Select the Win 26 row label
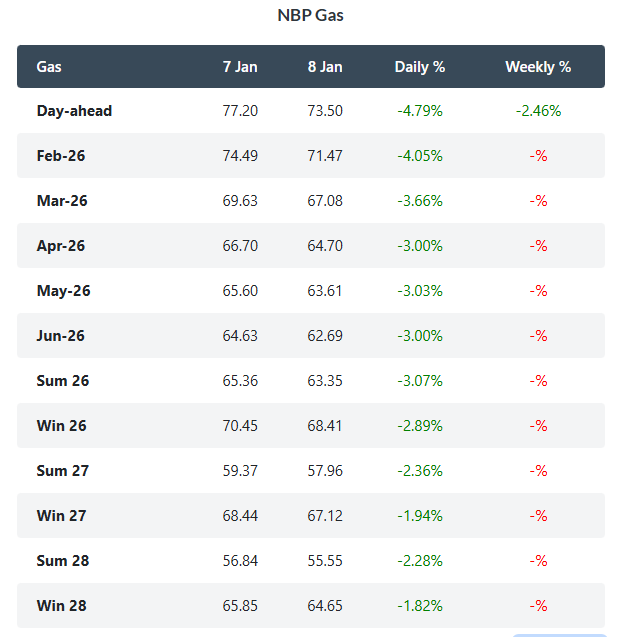This screenshot has height=637, width=629. [x=61, y=426]
